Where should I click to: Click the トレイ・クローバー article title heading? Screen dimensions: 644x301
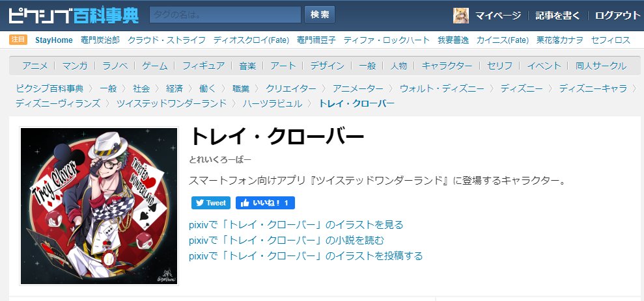point(276,137)
